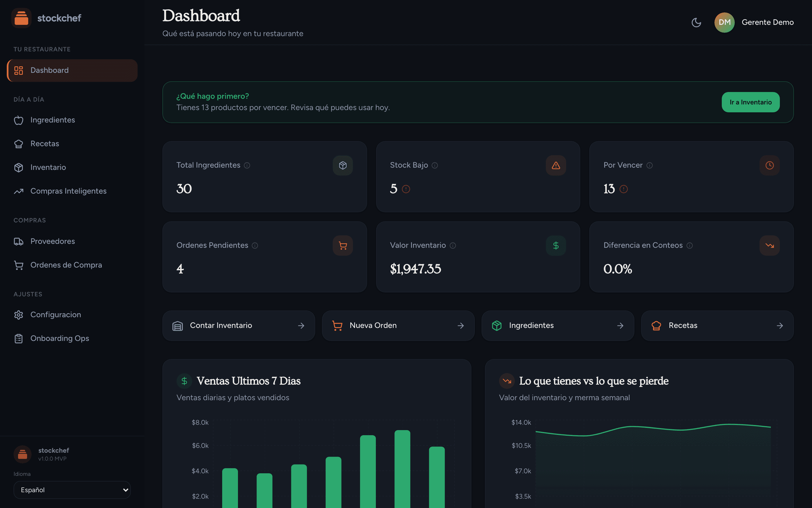Click info icon next to Total Ingredientes
812x508 pixels.
pos(247,165)
